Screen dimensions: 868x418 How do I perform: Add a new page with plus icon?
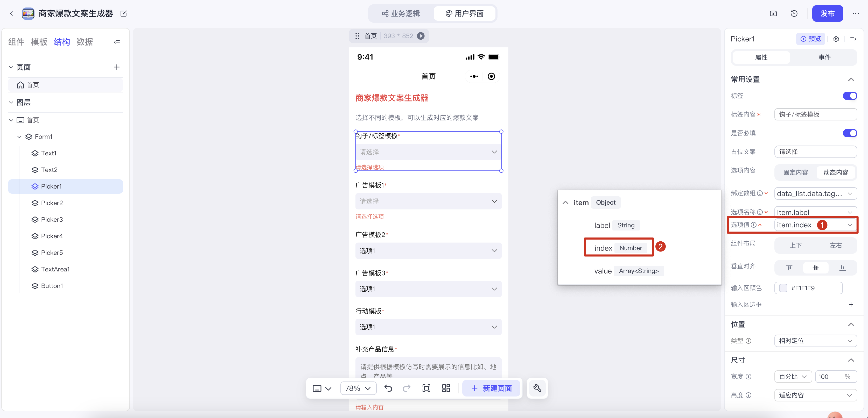pyautogui.click(x=117, y=67)
